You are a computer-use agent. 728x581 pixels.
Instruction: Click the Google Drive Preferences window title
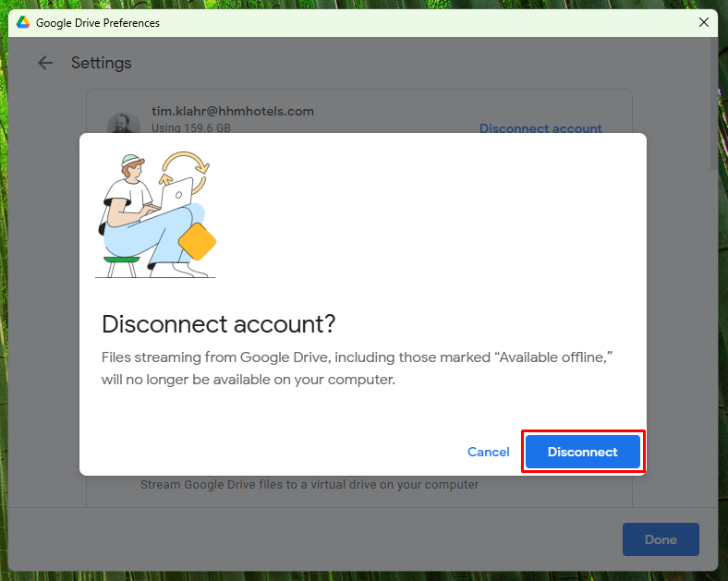pyautogui.click(x=98, y=23)
